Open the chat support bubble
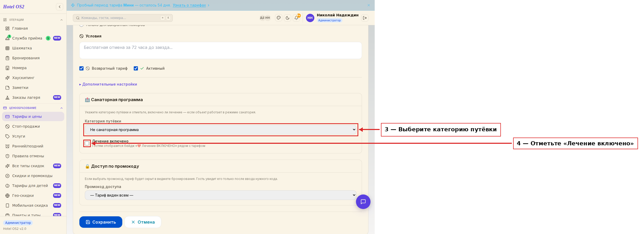 pyautogui.click(x=363, y=202)
